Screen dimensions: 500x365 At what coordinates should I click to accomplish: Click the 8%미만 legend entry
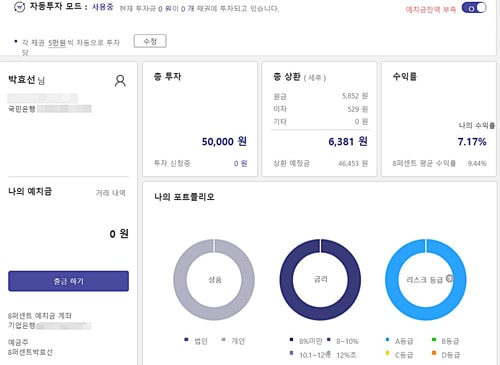coord(307,341)
